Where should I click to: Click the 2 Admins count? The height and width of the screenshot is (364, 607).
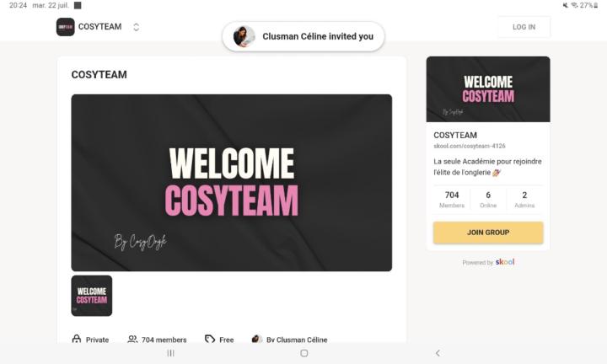tap(524, 199)
